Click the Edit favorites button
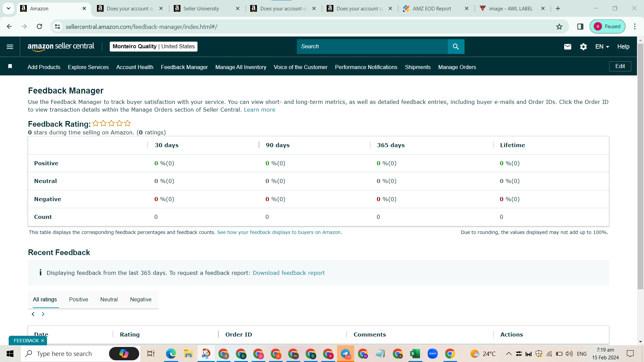The height and width of the screenshot is (362, 644). pyautogui.click(x=620, y=66)
